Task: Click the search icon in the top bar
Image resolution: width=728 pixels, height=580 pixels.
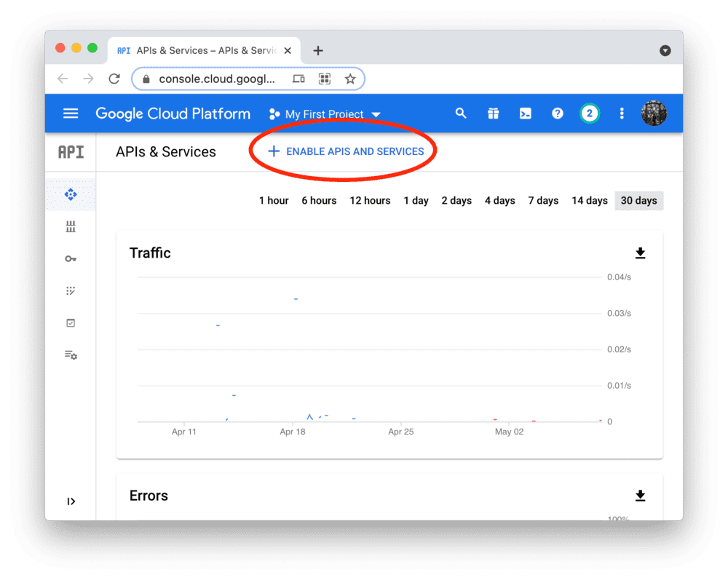Action: [461, 114]
